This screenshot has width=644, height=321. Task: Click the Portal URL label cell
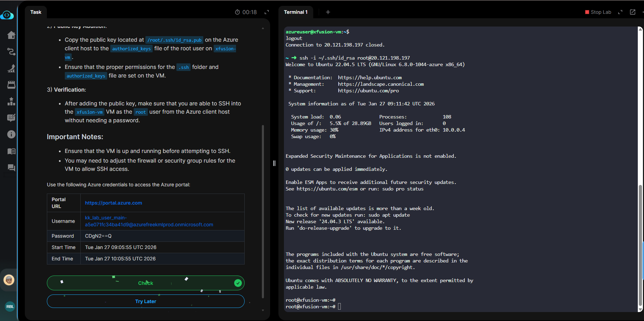[64, 203]
